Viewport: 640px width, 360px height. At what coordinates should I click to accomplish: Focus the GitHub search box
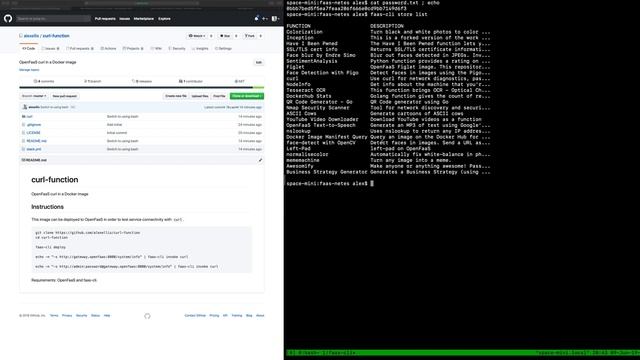coord(53,18)
